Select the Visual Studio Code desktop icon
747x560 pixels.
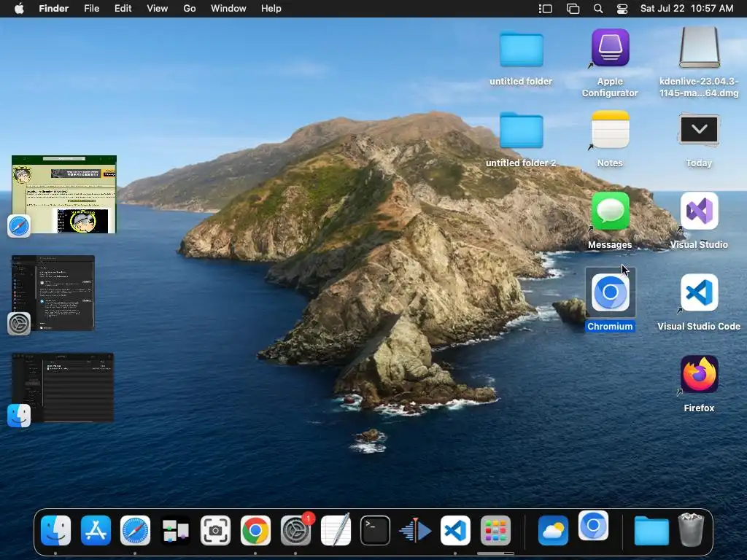coord(699,294)
